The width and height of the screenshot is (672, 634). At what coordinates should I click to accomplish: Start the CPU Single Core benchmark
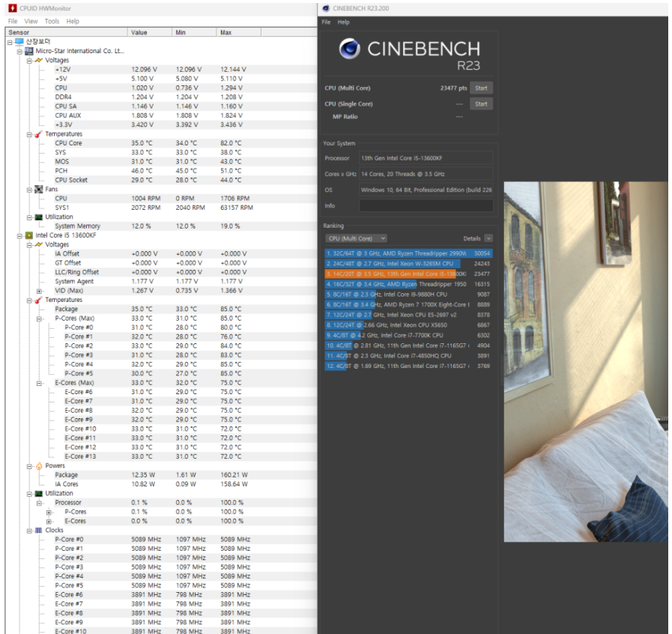click(x=481, y=103)
